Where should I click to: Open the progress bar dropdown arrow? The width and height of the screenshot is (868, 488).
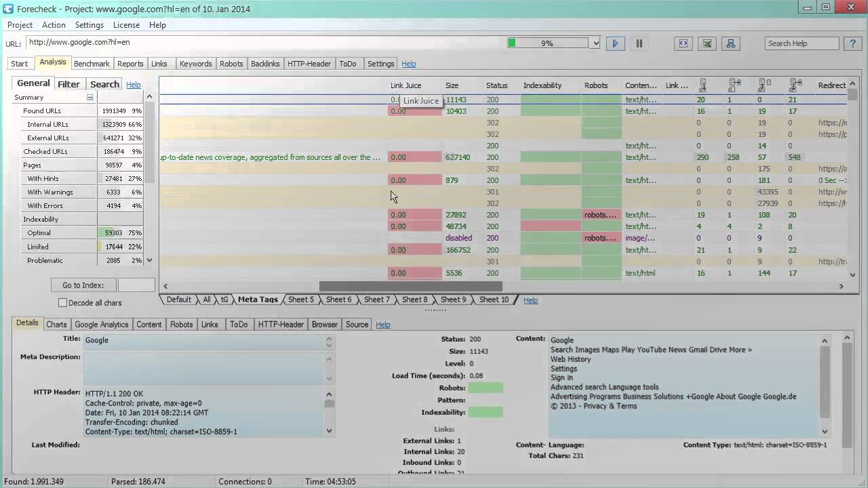click(595, 43)
